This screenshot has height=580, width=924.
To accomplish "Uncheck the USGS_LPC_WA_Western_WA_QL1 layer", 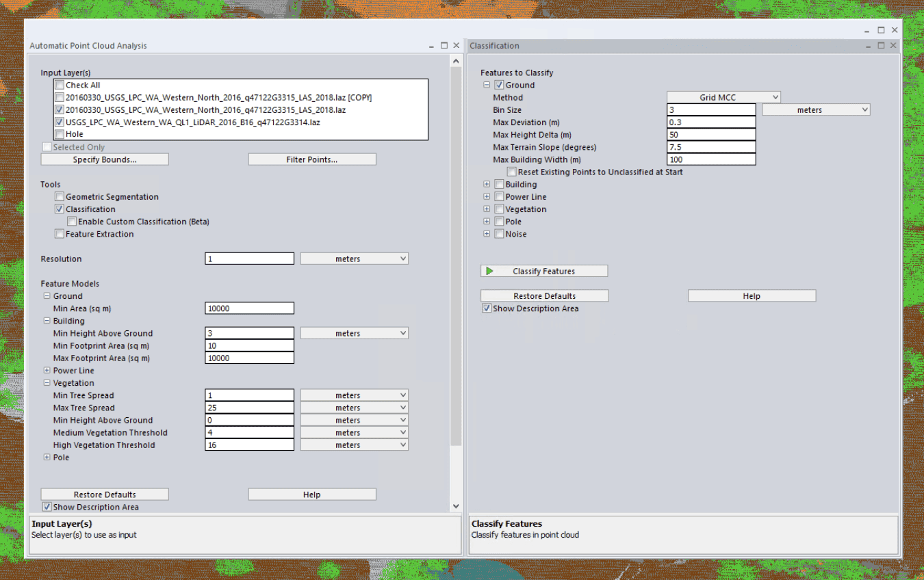I will pos(60,122).
